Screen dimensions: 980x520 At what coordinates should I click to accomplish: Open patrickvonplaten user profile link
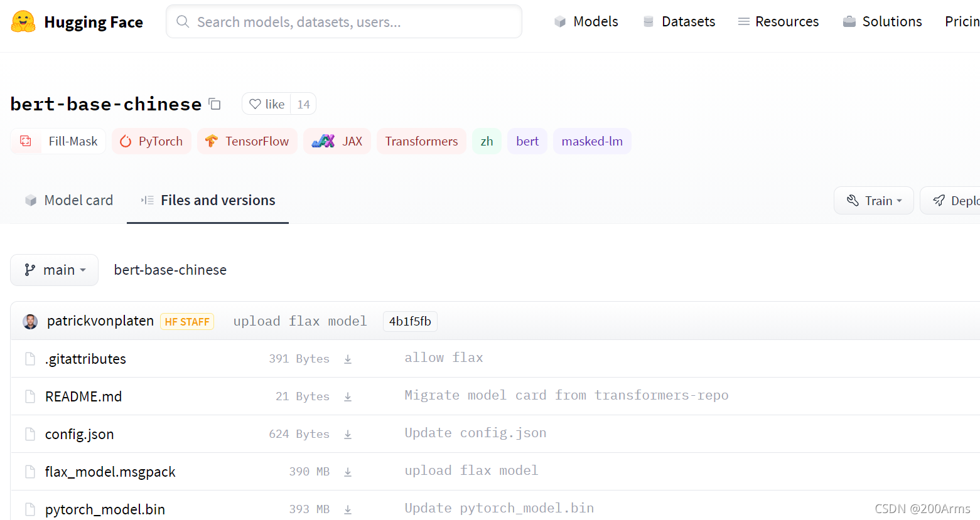point(100,321)
